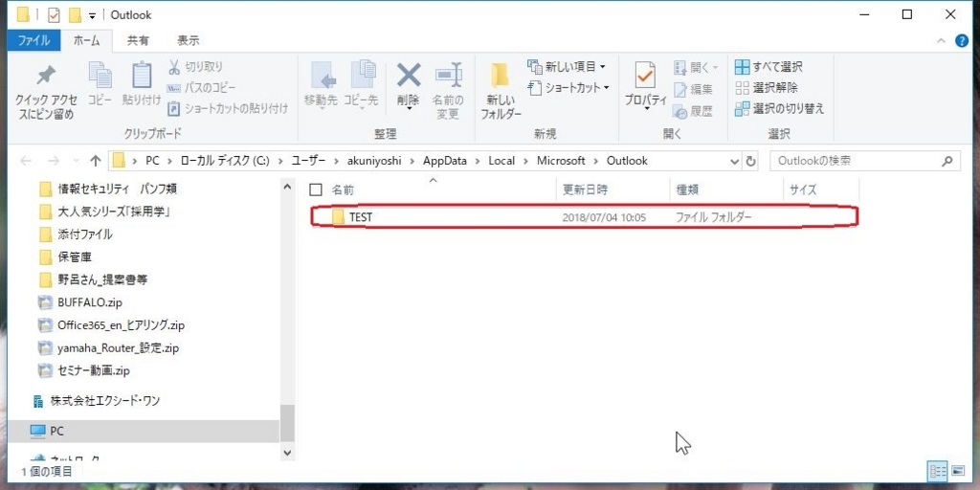Click Invert selection (選択の切り替え)

779,109
